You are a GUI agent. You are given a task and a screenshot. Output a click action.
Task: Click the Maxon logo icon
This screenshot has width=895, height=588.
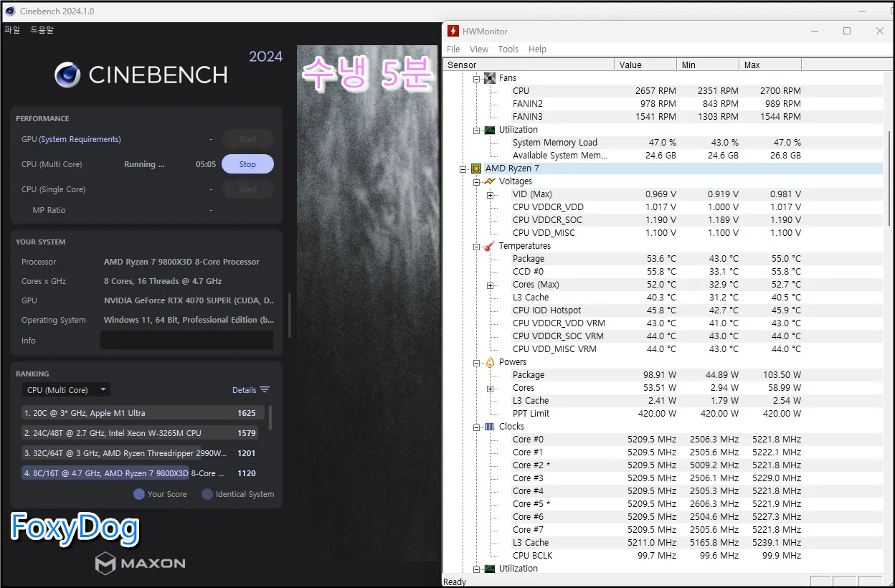(x=105, y=564)
